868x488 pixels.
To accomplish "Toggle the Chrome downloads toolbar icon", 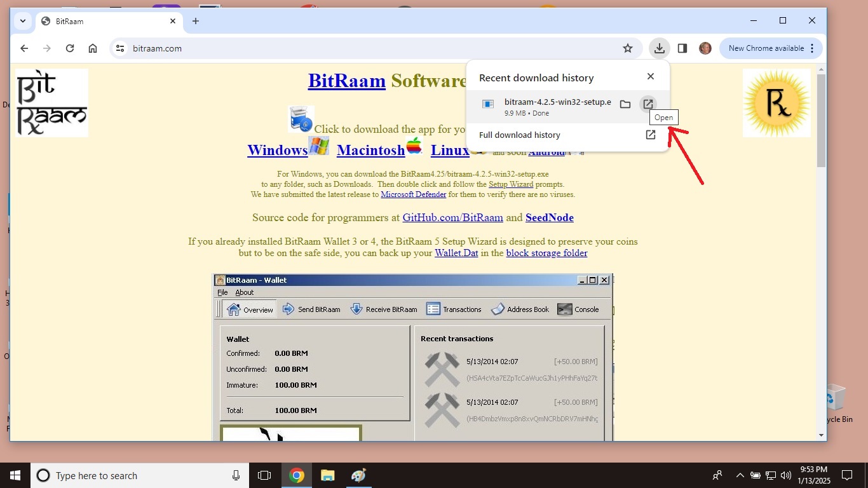I will pyautogui.click(x=660, y=48).
